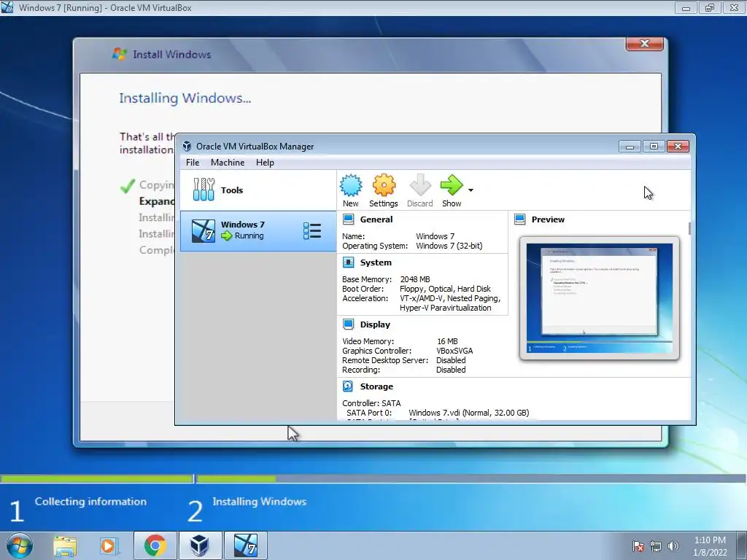Click the Windows 7 [Running] title bar icon

click(7, 7)
